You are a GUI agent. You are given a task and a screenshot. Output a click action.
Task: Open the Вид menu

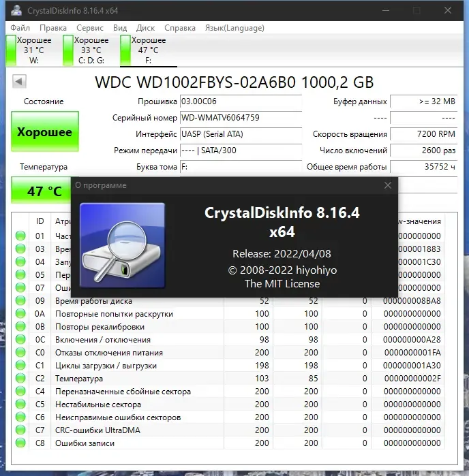pyautogui.click(x=120, y=28)
